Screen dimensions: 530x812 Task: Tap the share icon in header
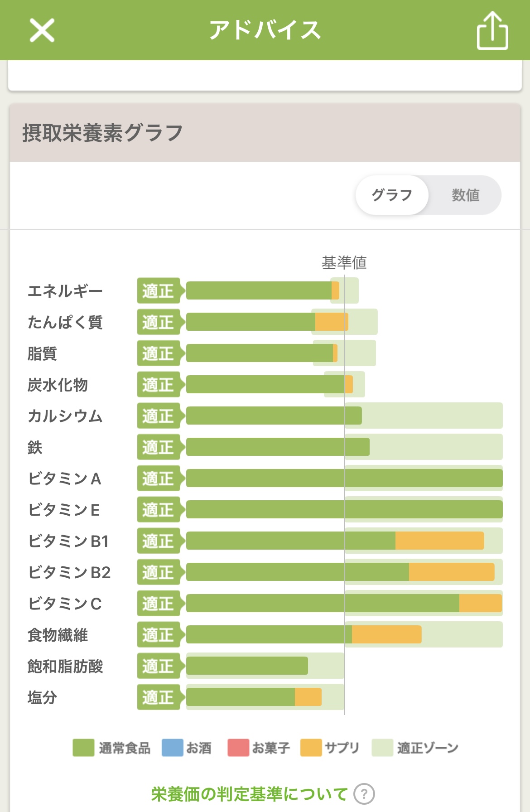click(x=492, y=31)
